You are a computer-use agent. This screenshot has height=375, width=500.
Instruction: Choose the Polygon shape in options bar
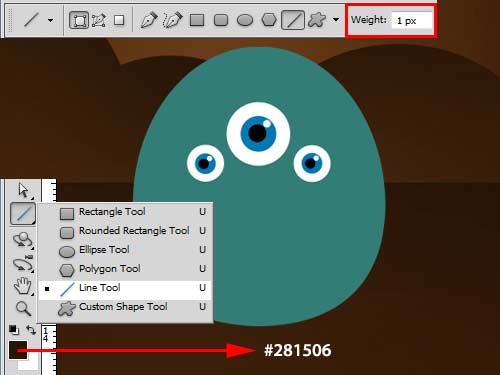(269, 20)
